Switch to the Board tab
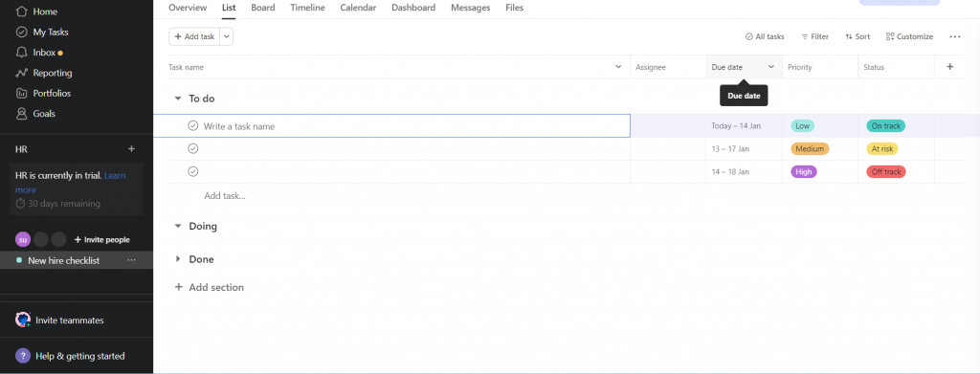The image size is (980, 374). 262,8
